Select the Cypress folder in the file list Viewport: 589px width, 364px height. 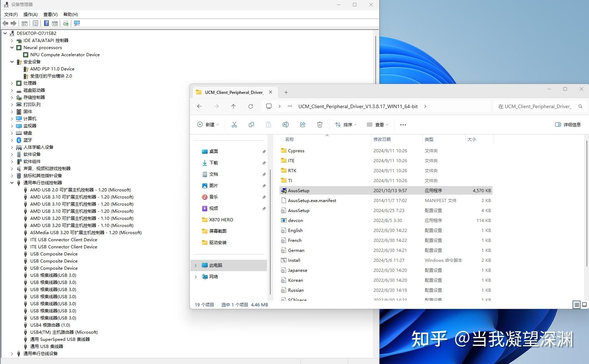click(x=296, y=151)
